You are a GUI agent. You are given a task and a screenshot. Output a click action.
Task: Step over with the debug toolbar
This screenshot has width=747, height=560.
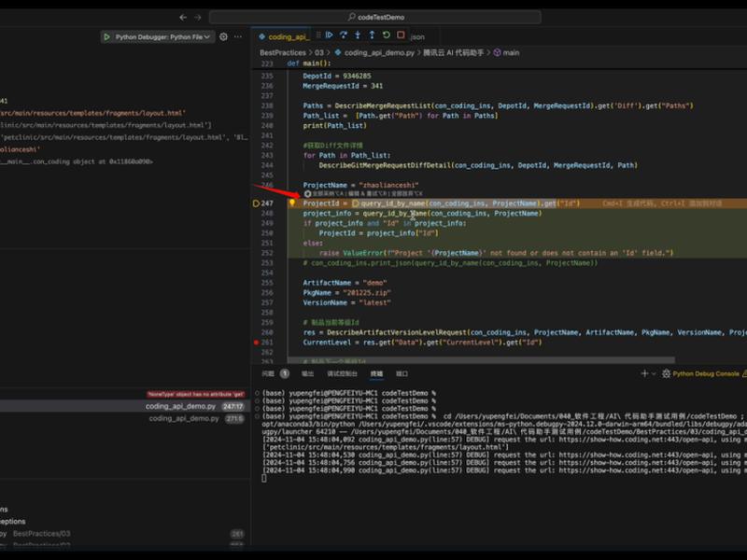344,35
